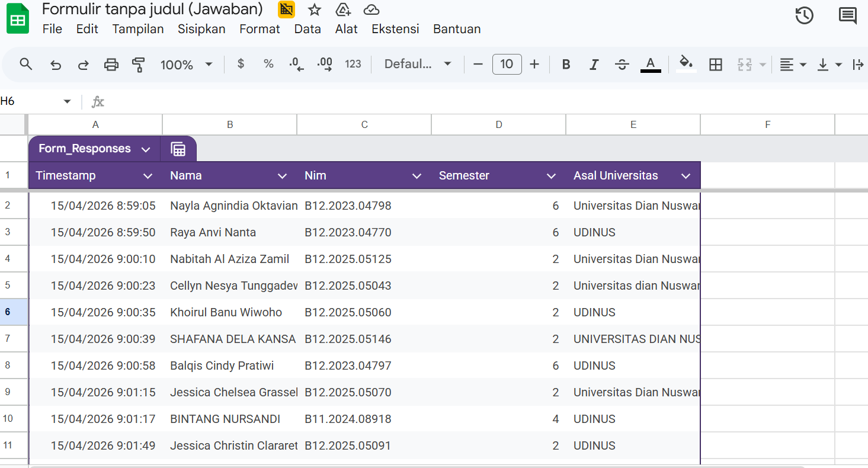
Task: Open the comments speech bubble icon
Action: click(x=848, y=16)
